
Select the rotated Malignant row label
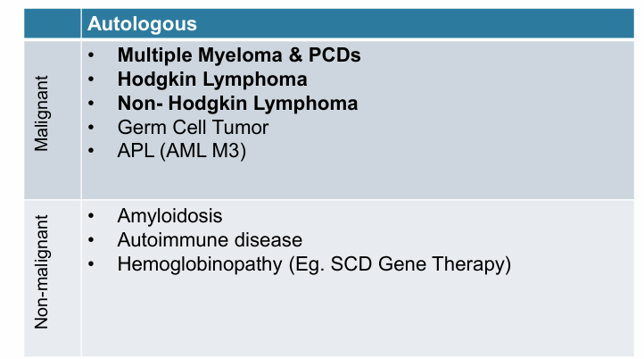pos(41,119)
